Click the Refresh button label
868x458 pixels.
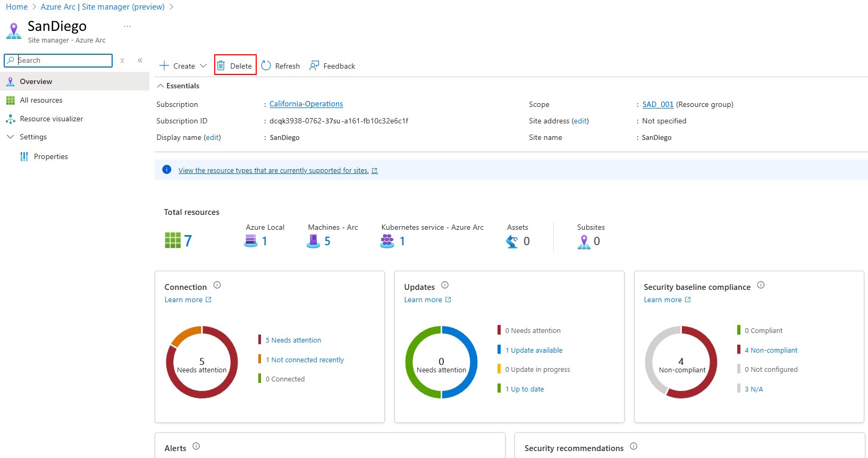[288, 66]
